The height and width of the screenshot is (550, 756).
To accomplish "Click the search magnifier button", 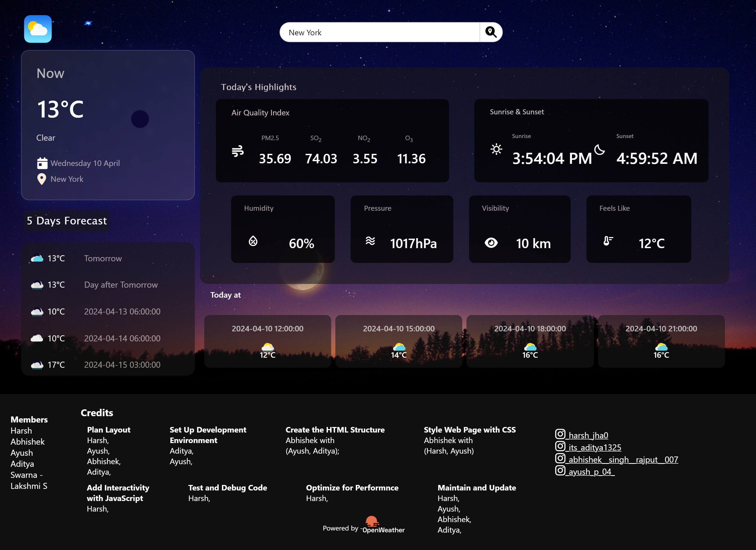I will pyautogui.click(x=491, y=32).
